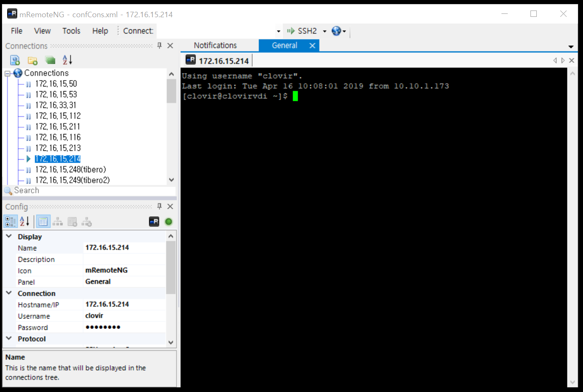Click the quick Connect address field

point(215,31)
